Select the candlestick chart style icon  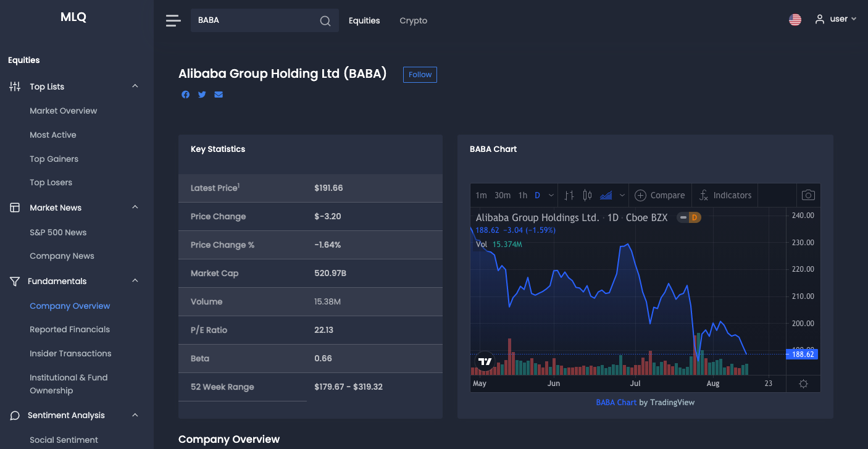click(x=587, y=195)
